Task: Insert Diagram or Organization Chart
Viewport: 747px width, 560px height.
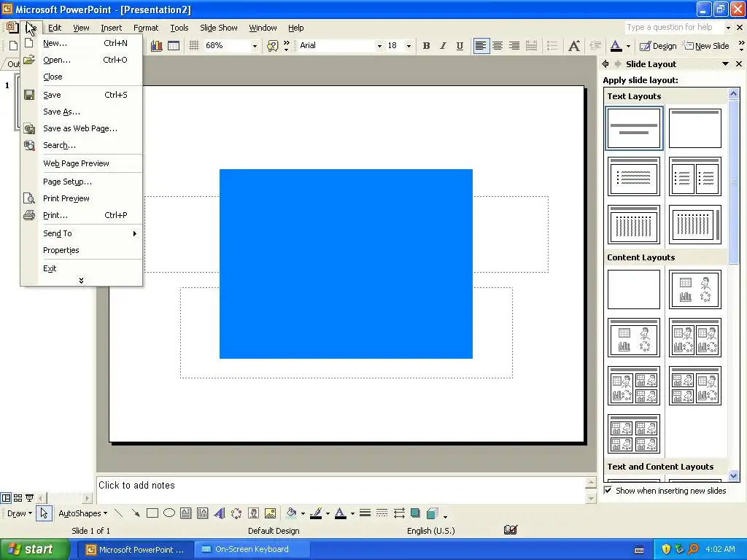Action: coord(236,513)
